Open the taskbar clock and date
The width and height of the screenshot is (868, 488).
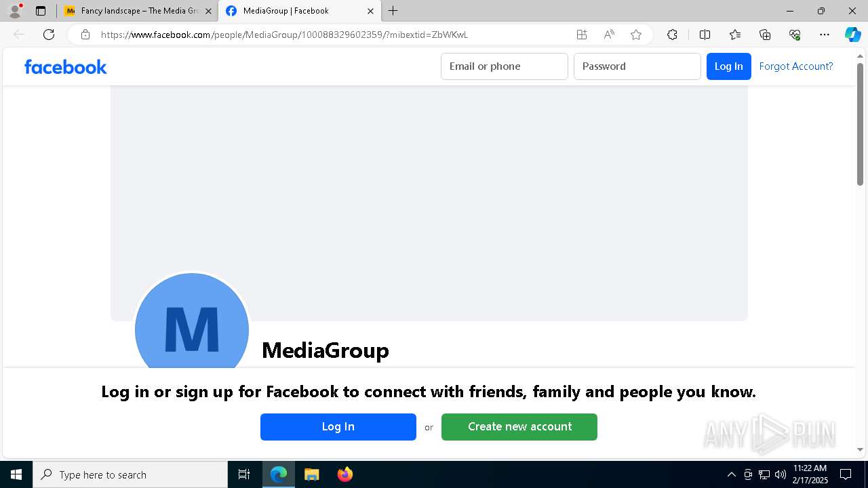(810, 474)
